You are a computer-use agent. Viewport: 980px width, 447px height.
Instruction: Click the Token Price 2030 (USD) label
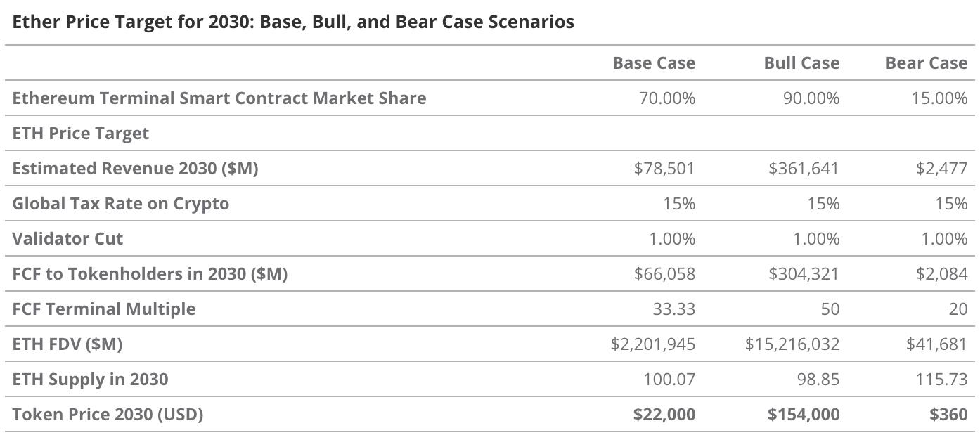click(108, 415)
